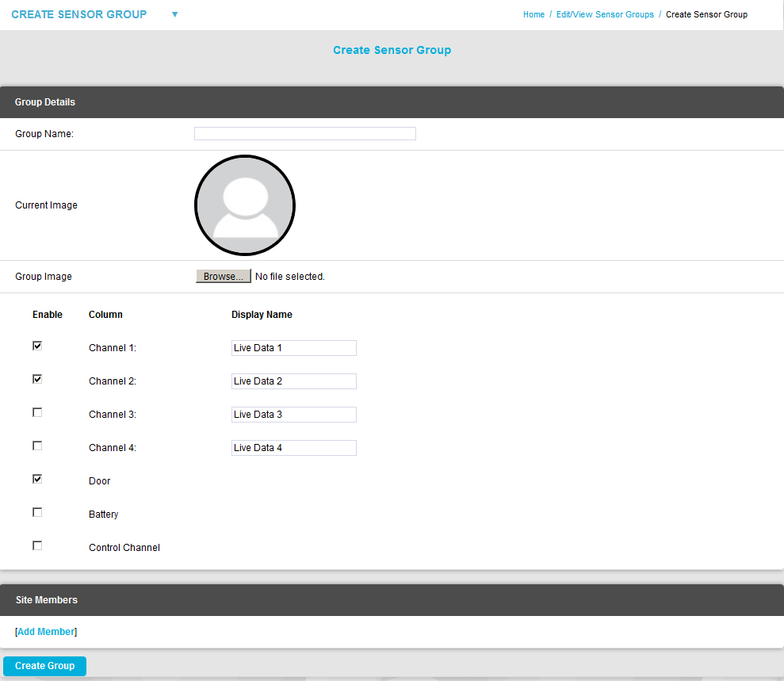Enable the Channel 3 checkbox
The height and width of the screenshot is (681, 784).
click(36, 412)
